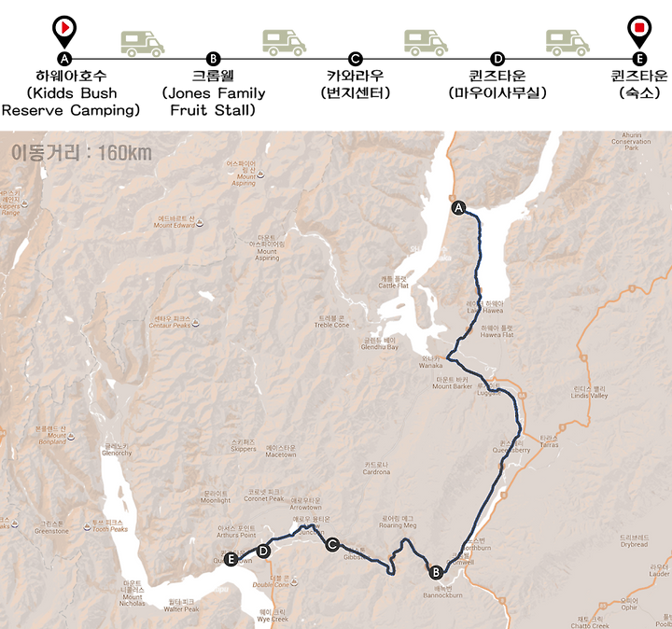The image size is (672, 629).
Task: Click the Jones Family Fruit Stall label
Action: pos(214,102)
